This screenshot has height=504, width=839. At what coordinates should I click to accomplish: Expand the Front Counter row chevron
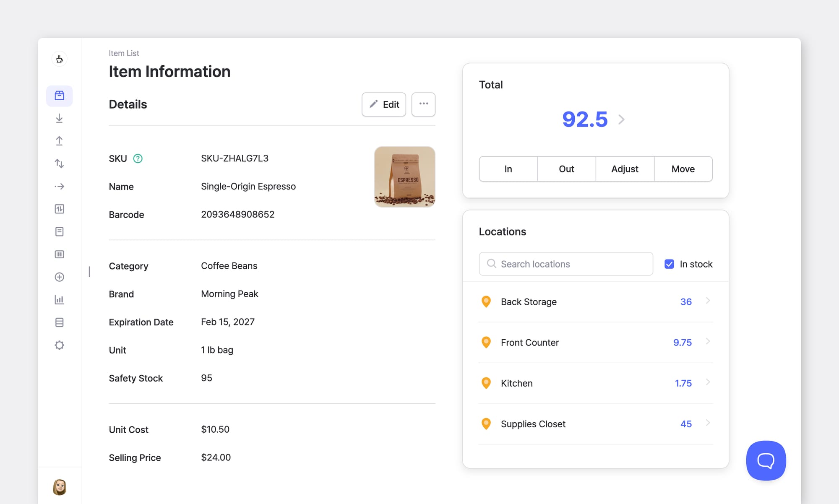[708, 341]
